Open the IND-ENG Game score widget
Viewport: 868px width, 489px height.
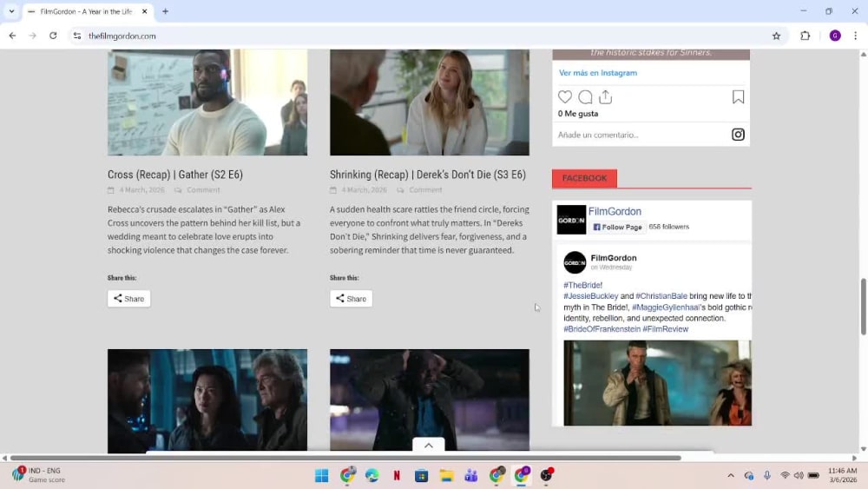(37, 475)
